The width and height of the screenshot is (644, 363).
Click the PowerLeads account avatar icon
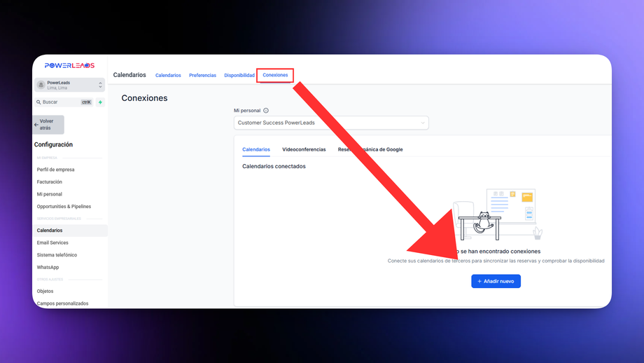point(41,85)
